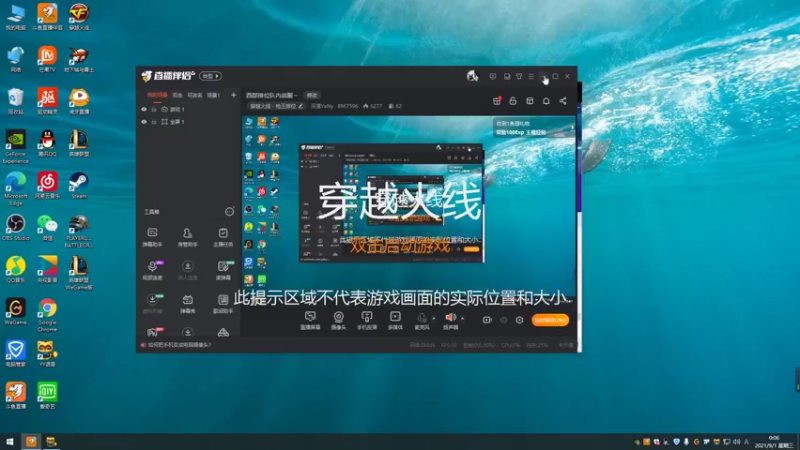The width and height of the screenshot is (800, 450).
Task: Mute the microphone (麦克风)
Action: tap(421, 320)
